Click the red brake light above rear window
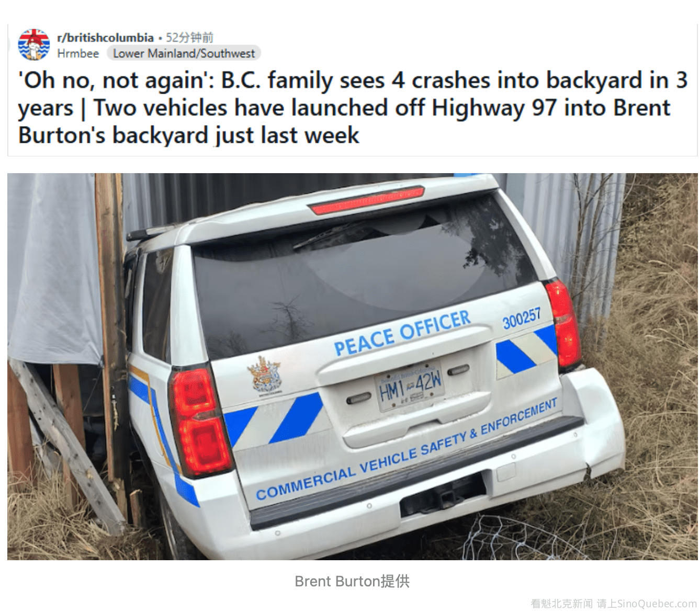This screenshot has width=700, height=612. (x=366, y=200)
